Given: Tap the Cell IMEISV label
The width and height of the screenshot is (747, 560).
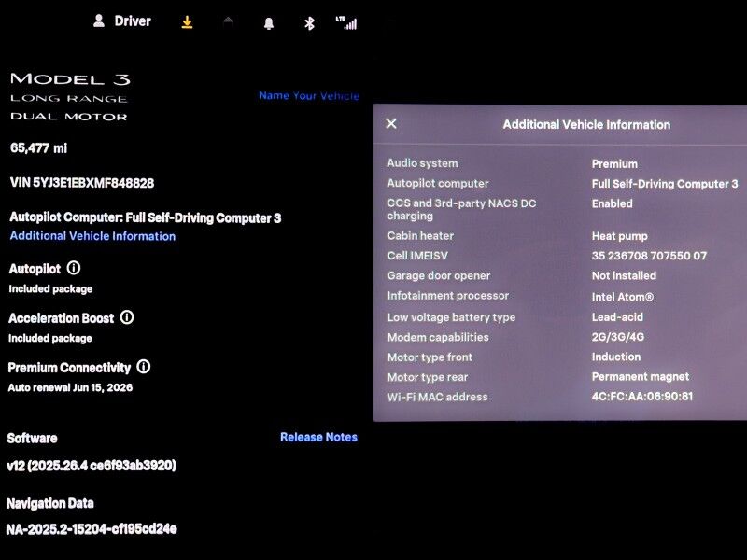Looking at the screenshot, I should click(417, 256).
